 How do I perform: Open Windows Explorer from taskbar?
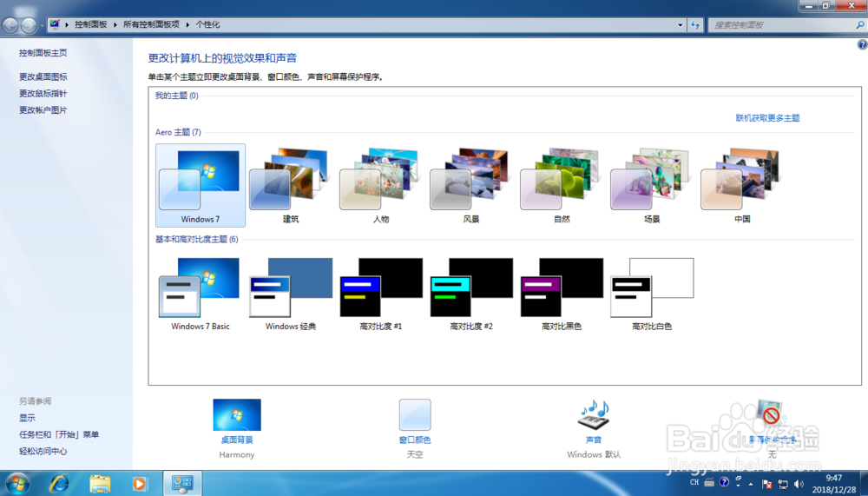100,483
